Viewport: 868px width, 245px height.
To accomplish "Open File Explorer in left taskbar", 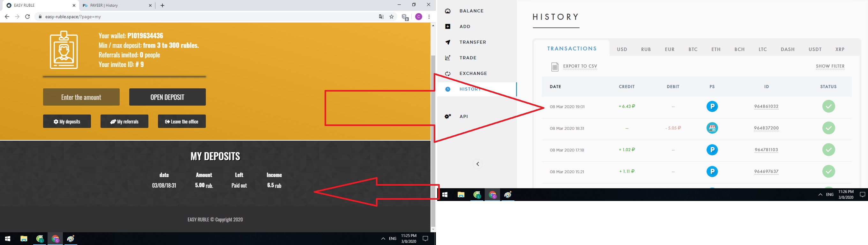I will [x=24, y=239].
